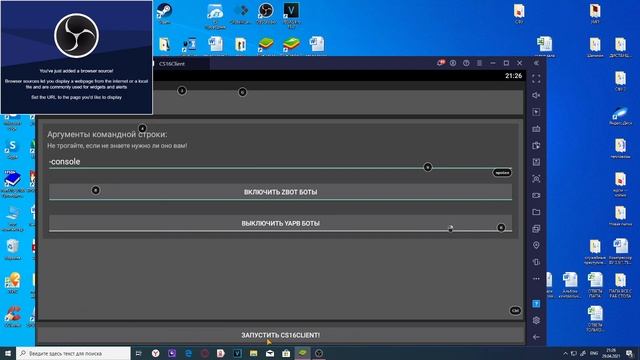Open the keyboard game controls icon
Image resolution: width=640 pixels, height=360 pixels.
click(536, 129)
